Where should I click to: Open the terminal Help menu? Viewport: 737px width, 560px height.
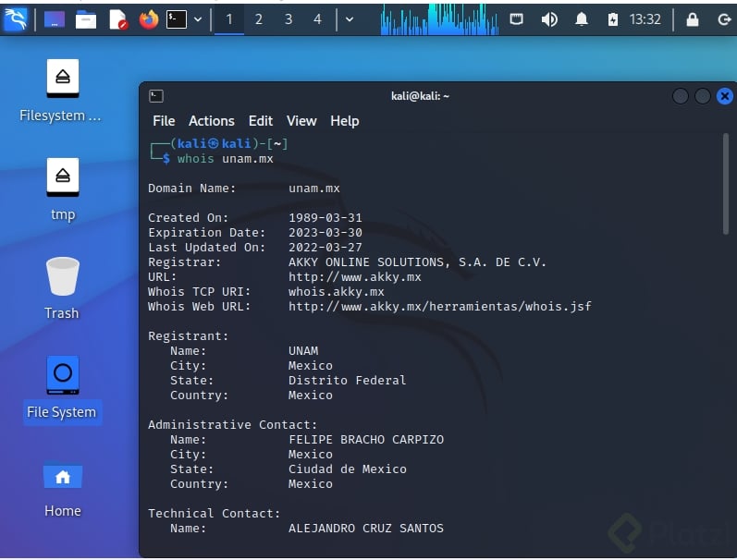345,121
